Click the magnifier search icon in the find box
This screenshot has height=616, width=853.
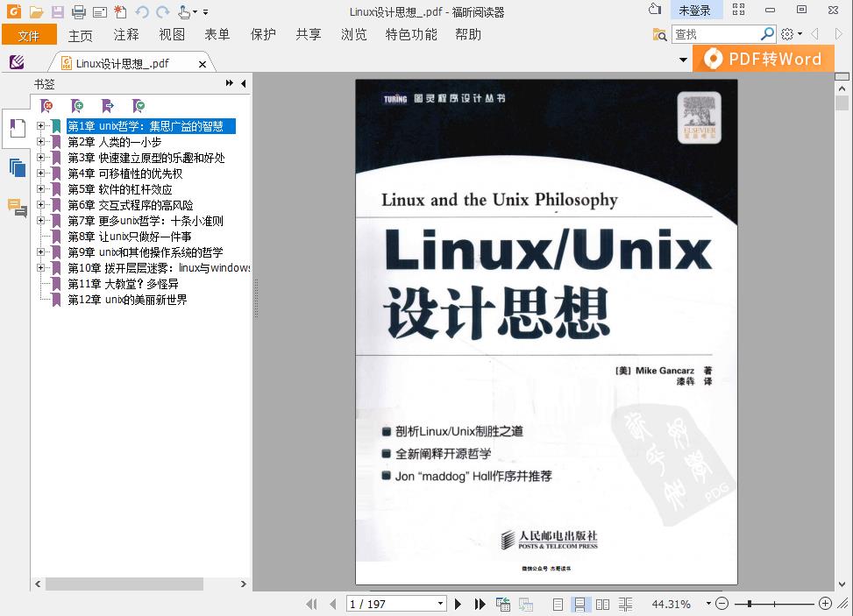[x=767, y=33]
